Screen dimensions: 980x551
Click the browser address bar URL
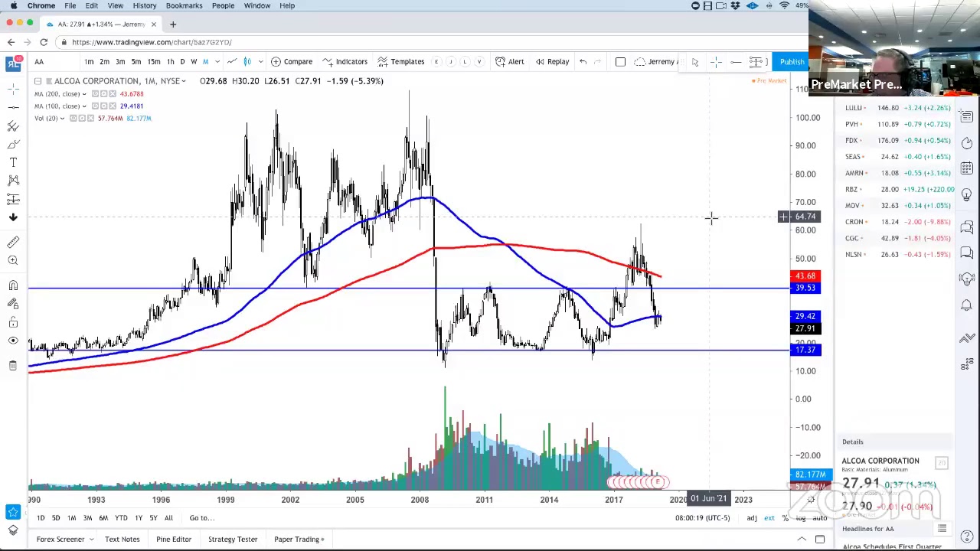pos(152,42)
